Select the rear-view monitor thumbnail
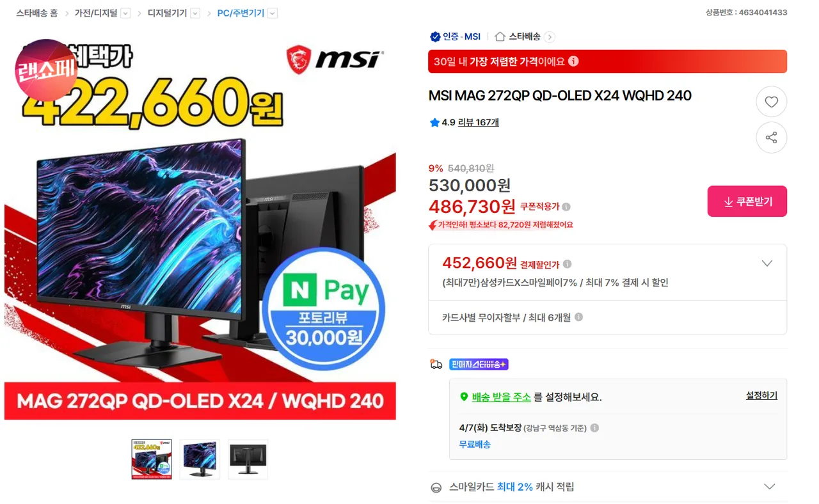Screen dimensions: 819x504 [x=248, y=459]
